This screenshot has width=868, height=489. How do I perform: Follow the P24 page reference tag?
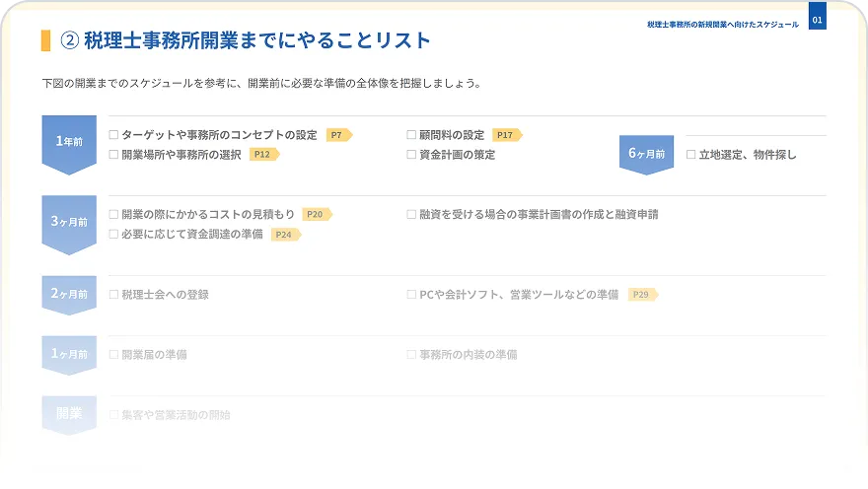point(284,235)
